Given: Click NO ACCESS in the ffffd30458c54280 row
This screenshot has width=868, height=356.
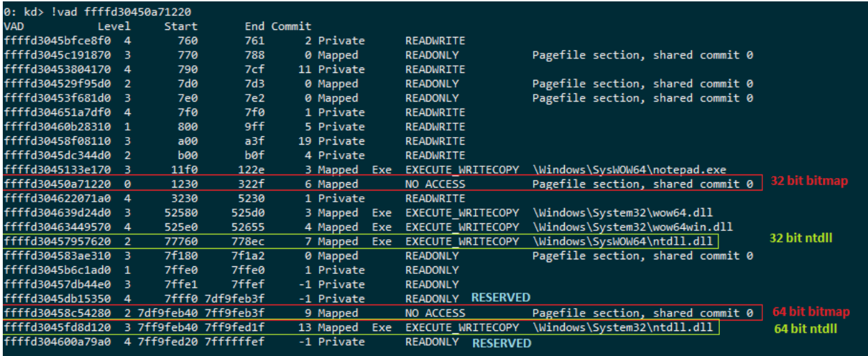Looking at the screenshot, I should coord(435,313).
